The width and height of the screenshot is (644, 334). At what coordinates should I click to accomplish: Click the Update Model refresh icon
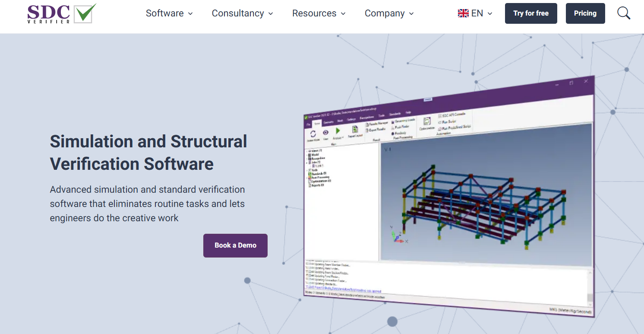pyautogui.click(x=313, y=134)
